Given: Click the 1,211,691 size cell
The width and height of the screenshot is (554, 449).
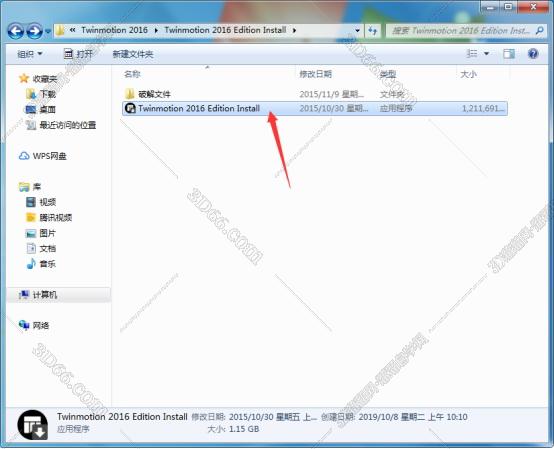Looking at the screenshot, I should tap(483, 108).
